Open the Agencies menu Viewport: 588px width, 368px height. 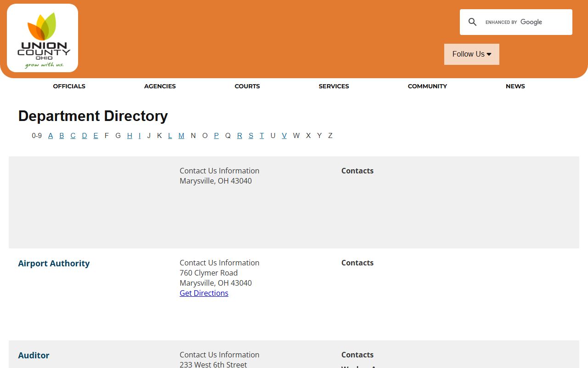pyautogui.click(x=160, y=86)
